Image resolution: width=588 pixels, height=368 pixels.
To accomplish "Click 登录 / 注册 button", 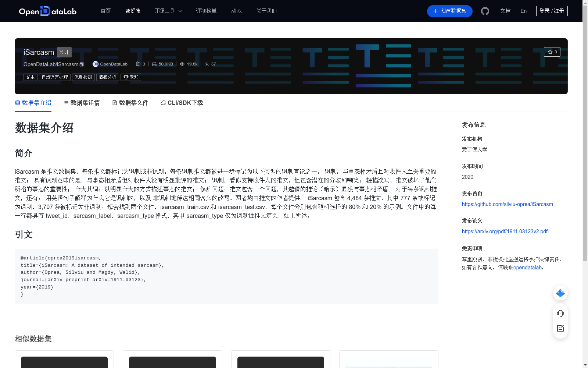I will pos(552,11).
